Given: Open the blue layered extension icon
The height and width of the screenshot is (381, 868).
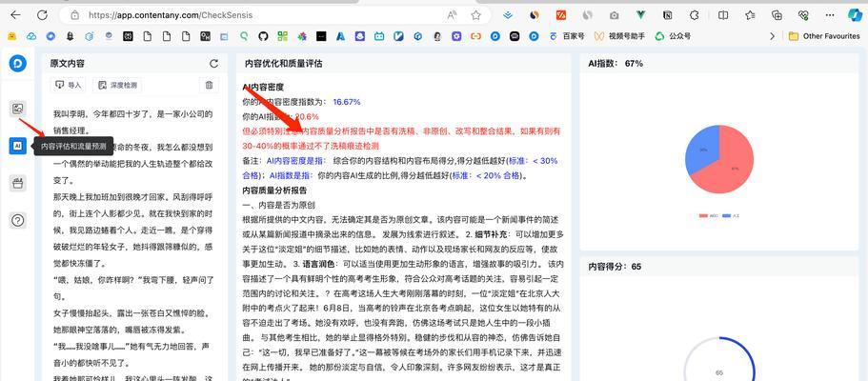Looking at the screenshot, I should pyautogui.click(x=508, y=15).
